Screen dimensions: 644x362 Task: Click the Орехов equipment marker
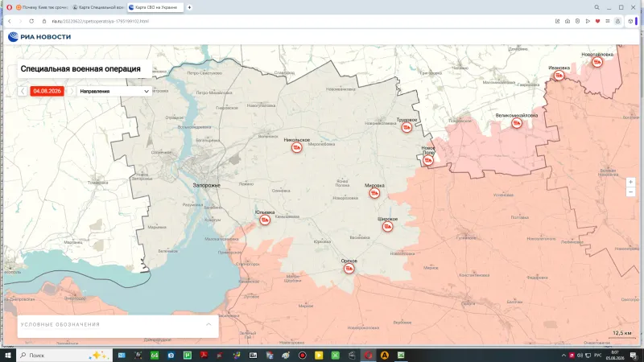click(349, 269)
